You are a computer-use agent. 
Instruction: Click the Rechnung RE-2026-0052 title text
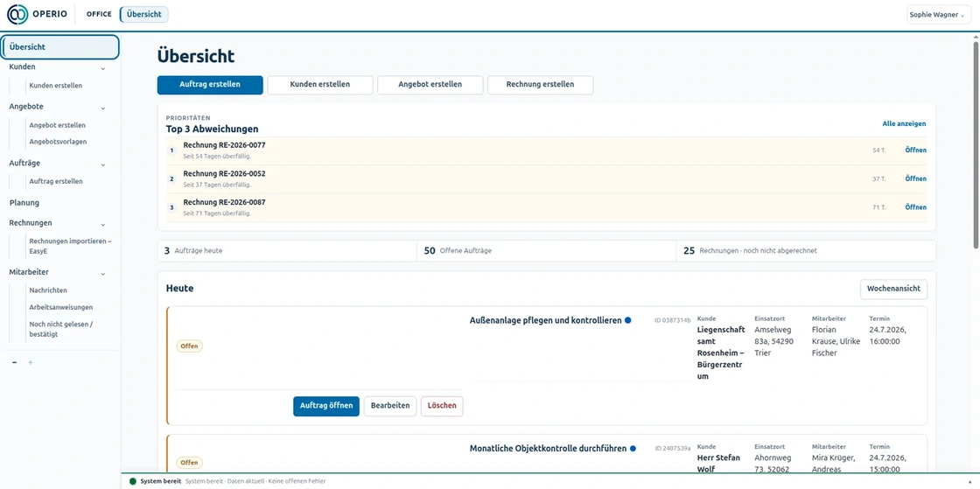[224, 173]
